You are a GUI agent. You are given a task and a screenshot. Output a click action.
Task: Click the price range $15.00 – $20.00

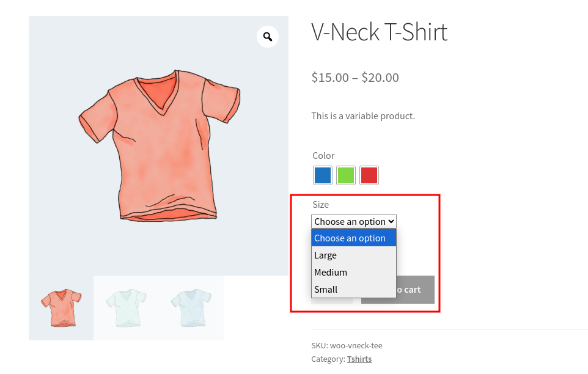pos(355,78)
